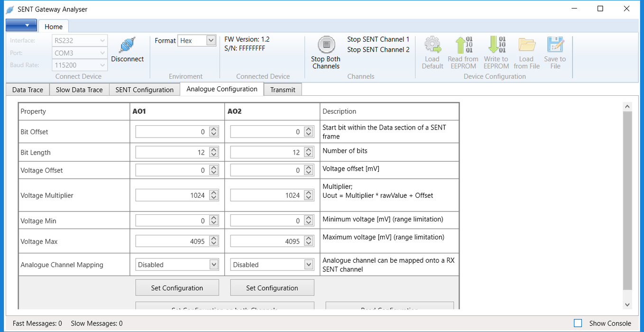Click the vertical scrollbar thumb
Image resolution: width=644 pixels, height=332 pixels.
(627, 201)
